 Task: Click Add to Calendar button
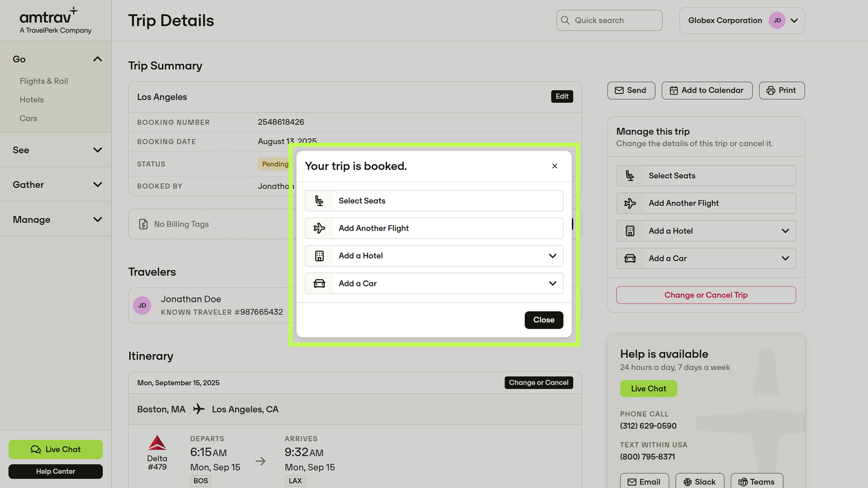pos(707,90)
